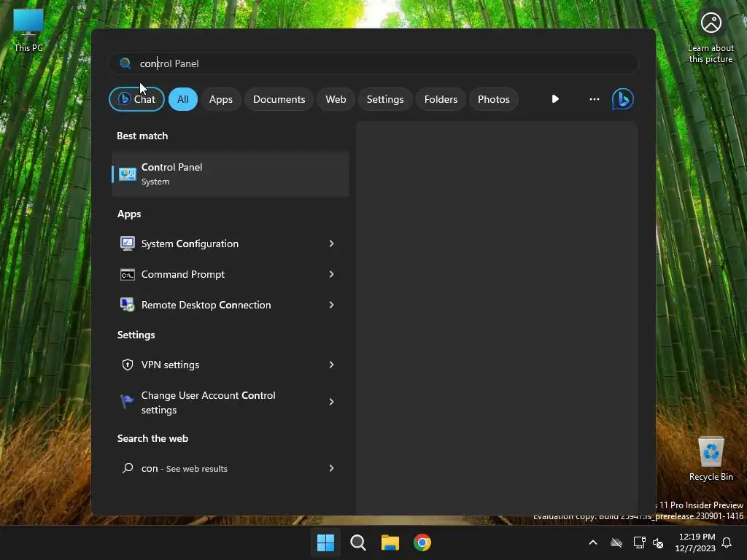Viewport: 747px width, 560px height.
Task: Open Remote Desktop Connection result
Action: 230,305
